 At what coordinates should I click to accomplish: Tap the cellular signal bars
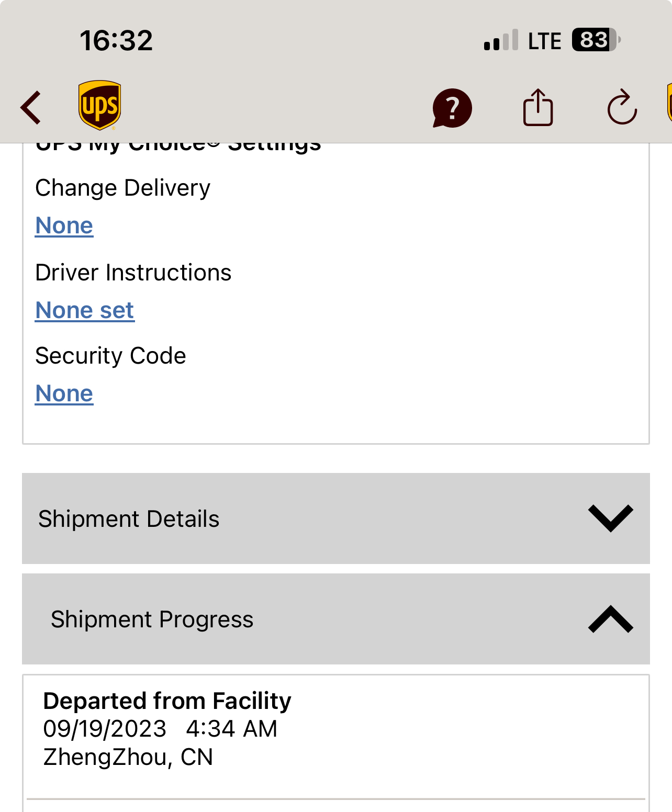click(501, 41)
